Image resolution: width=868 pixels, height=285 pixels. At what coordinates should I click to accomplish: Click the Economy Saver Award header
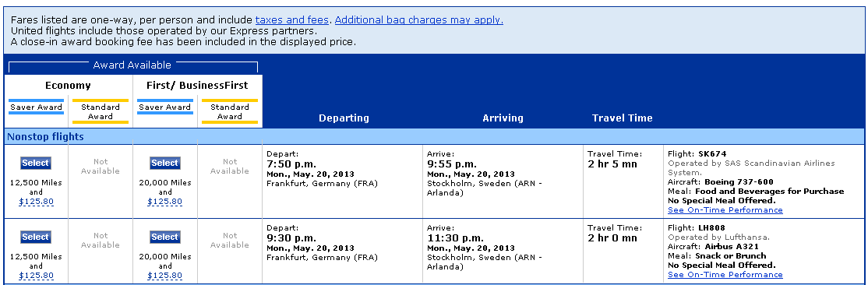[36, 107]
